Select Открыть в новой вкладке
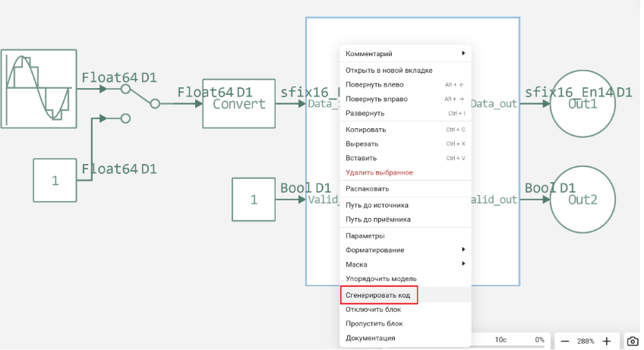644x350 pixels. pyautogui.click(x=389, y=70)
